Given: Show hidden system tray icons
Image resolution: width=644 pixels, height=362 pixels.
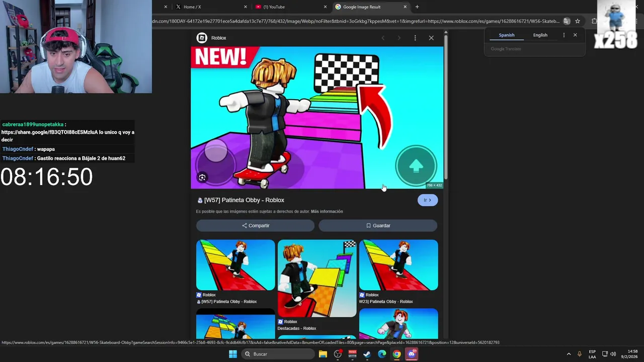Looking at the screenshot, I should (x=569, y=354).
